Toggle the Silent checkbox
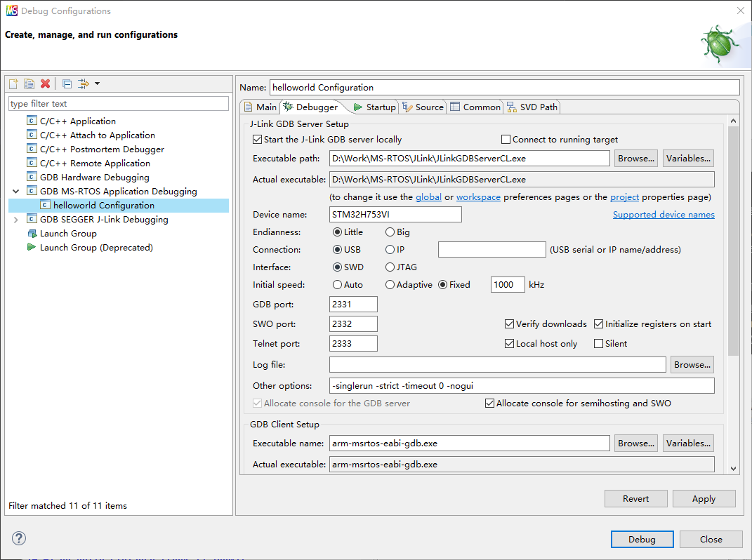 (x=599, y=343)
